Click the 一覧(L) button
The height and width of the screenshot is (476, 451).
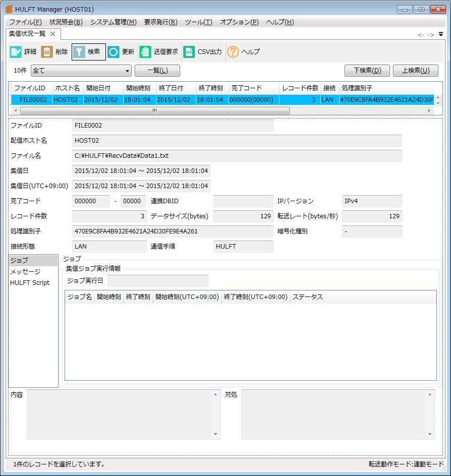(157, 71)
